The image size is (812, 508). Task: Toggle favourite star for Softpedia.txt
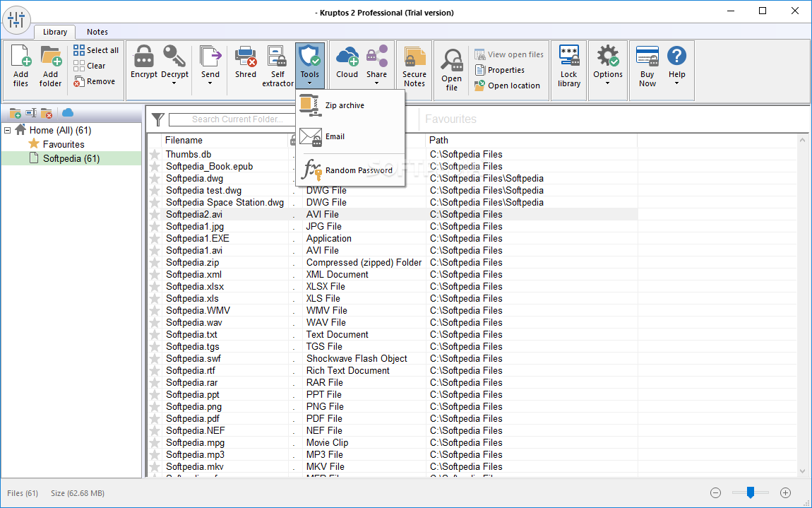tap(155, 335)
